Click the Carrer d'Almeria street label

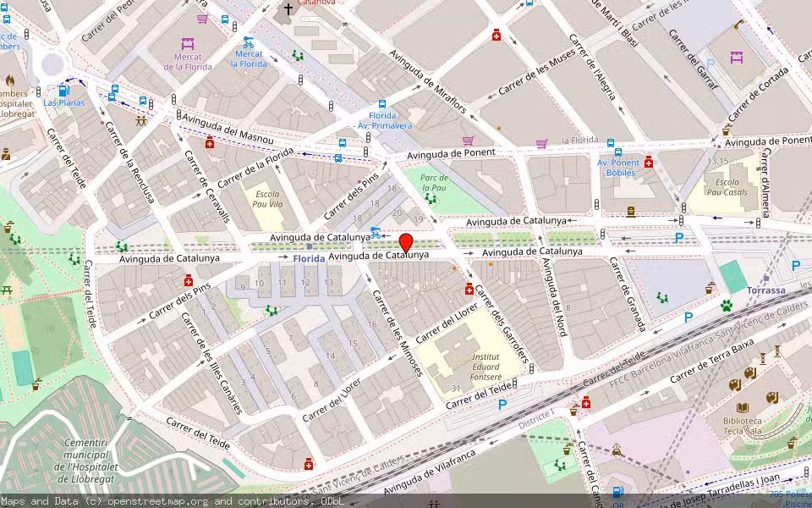click(765, 183)
